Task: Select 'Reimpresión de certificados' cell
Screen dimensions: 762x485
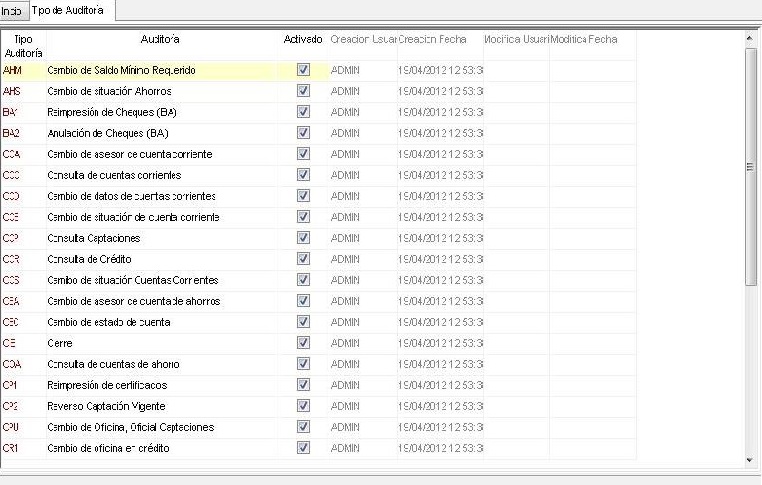Action: (162, 385)
